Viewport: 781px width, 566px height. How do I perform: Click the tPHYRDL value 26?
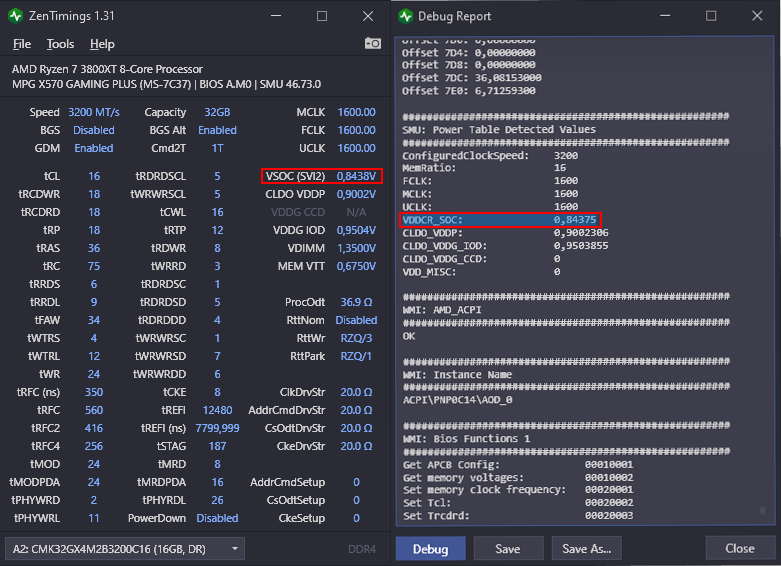[x=217, y=500]
